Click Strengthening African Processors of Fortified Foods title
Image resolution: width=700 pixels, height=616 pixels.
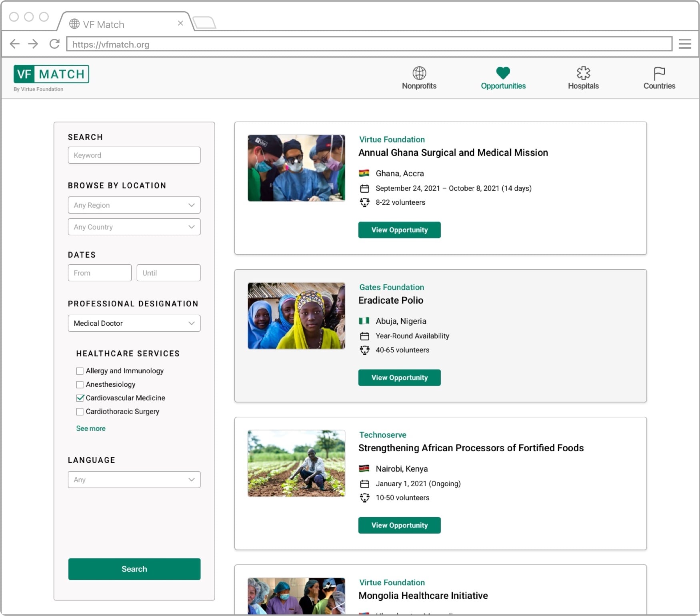click(x=471, y=448)
